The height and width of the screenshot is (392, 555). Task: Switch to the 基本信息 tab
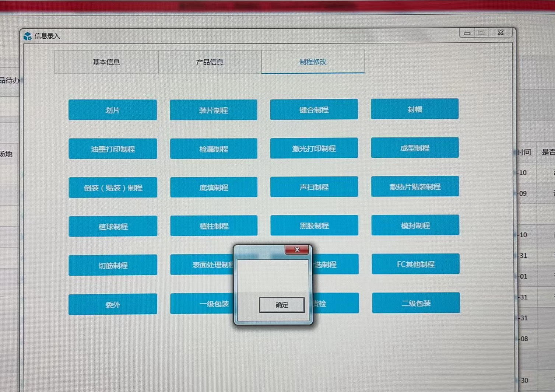pyautogui.click(x=106, y=62)
